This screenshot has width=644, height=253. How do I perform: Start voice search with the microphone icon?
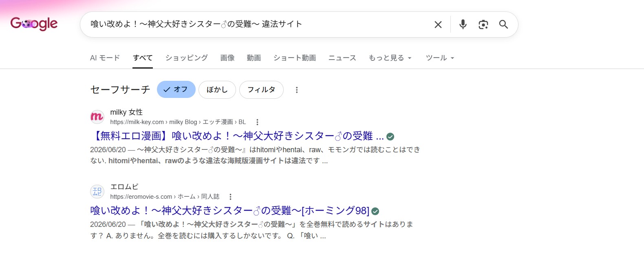[463, 24]
